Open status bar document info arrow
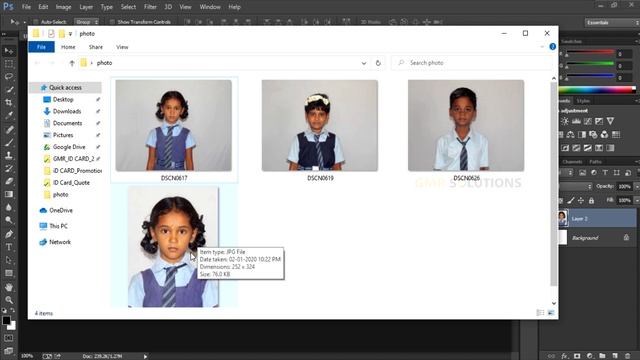The image size is (640, 360). [145, 356]
